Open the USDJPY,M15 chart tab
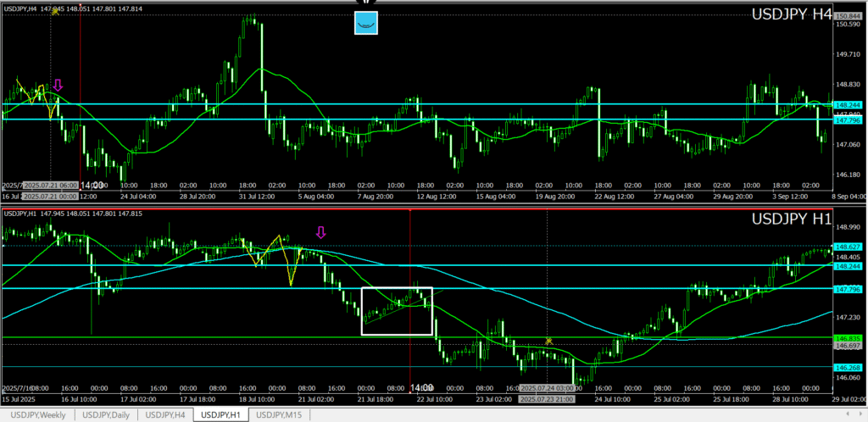This screenshot has width=868, height=422. [x=281, y=414]
